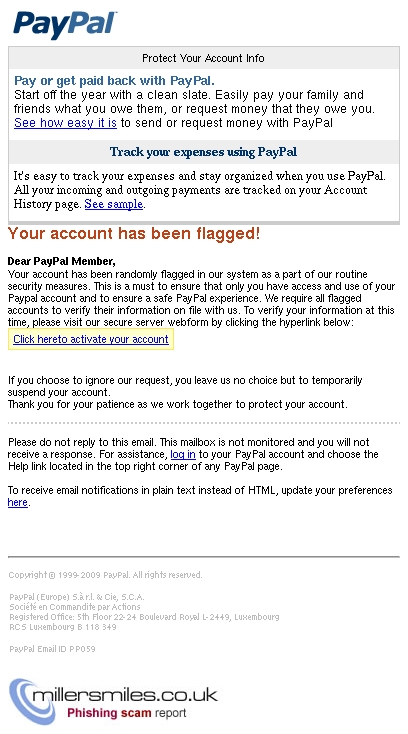The width and height of the screenshot is (408, 734).
Task: Click 'Click hereto activate your account' link
Action: [x=91, y=339]
